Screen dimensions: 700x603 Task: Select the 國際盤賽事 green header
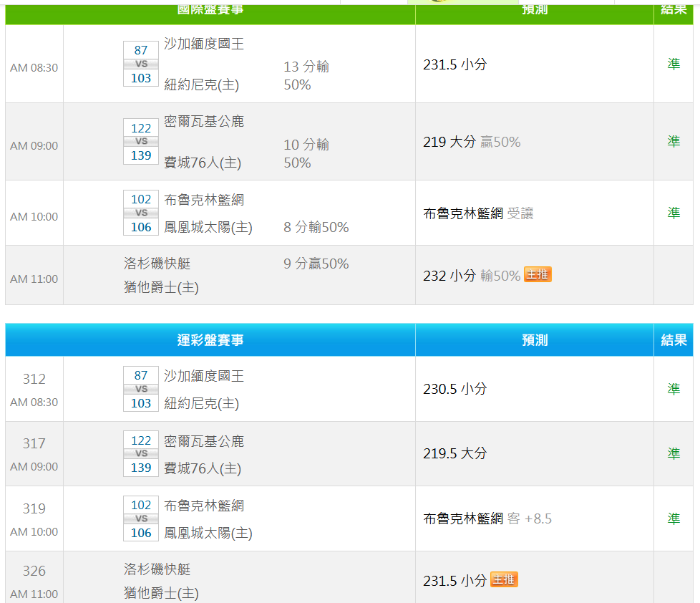click(x=210, y=9)
